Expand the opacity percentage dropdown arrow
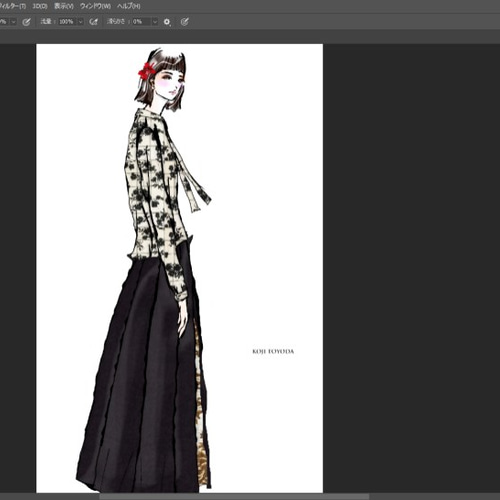The image size is (500, 500). point(13,22)
